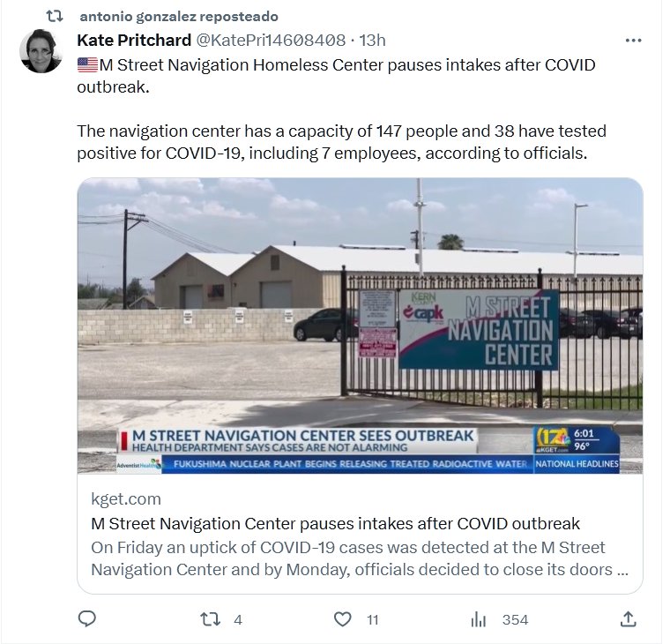The height and width of the screenshot is (644, 670).
Task: Open Kate Pritchard display name link
Action: [x=134, y=41]
